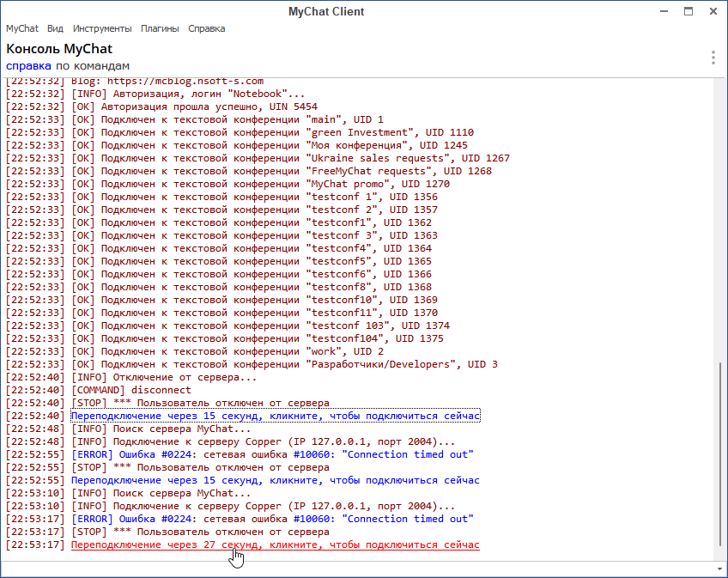The image size is (728, 578).
Task: Select the "testconf10", UID 1369 line
Action: (221, 300)
